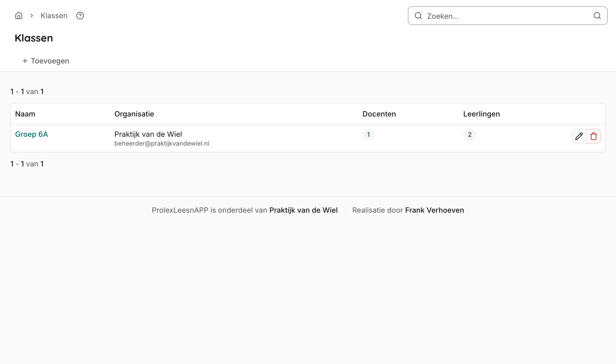This screenshot has height=364, width=616.
Task: Go to the home icon in breadcrumb
Action: (19, 16)
